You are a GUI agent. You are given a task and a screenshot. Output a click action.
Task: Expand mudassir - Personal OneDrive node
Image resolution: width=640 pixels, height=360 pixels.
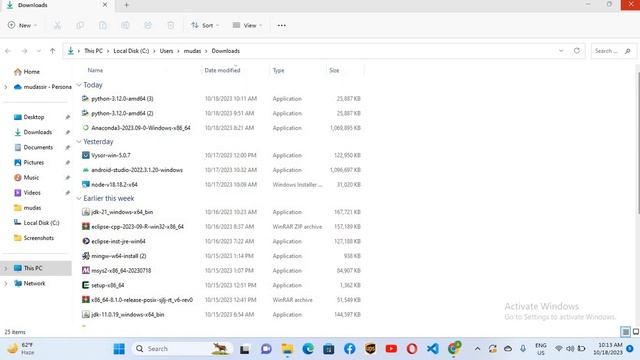pos(6,87)
